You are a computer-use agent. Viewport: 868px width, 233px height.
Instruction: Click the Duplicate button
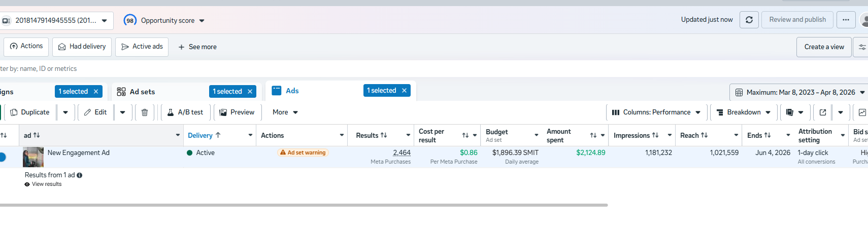pos(30,112)
